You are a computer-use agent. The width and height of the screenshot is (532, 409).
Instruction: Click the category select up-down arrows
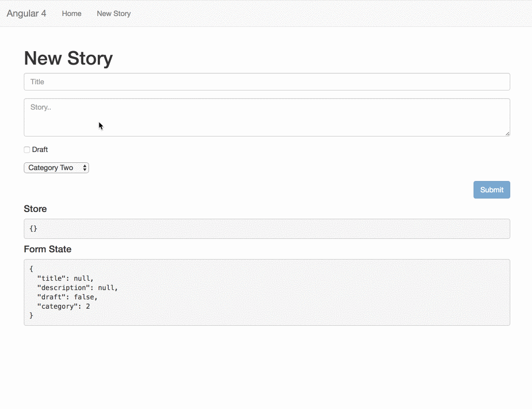point(84,168)
